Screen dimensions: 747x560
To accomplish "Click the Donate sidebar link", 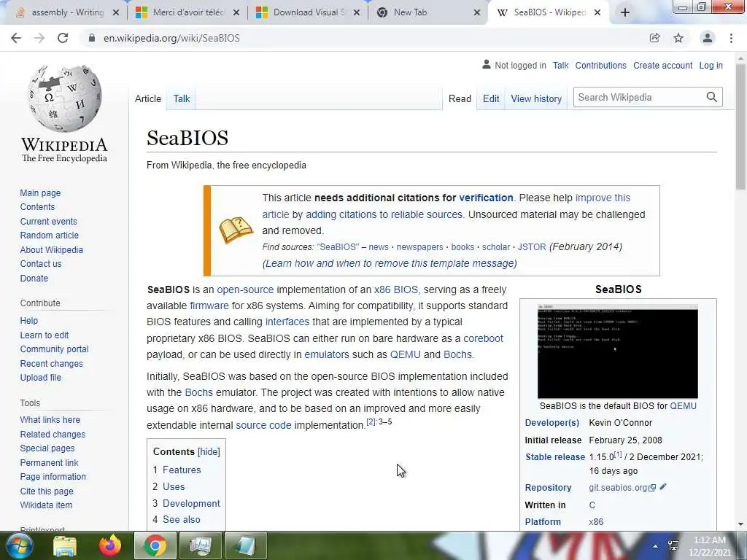I will pyautogui.click(x=34, y=278).
